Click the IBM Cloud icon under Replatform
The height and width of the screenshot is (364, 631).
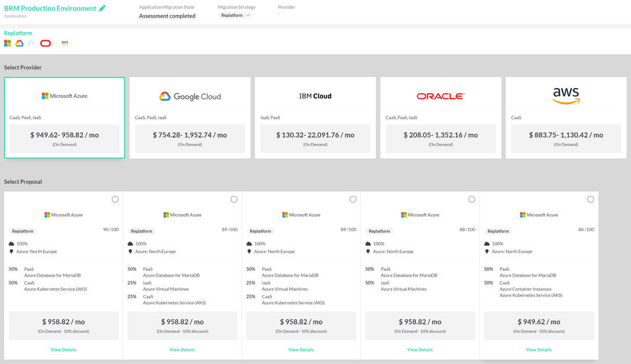coord(31,43)
